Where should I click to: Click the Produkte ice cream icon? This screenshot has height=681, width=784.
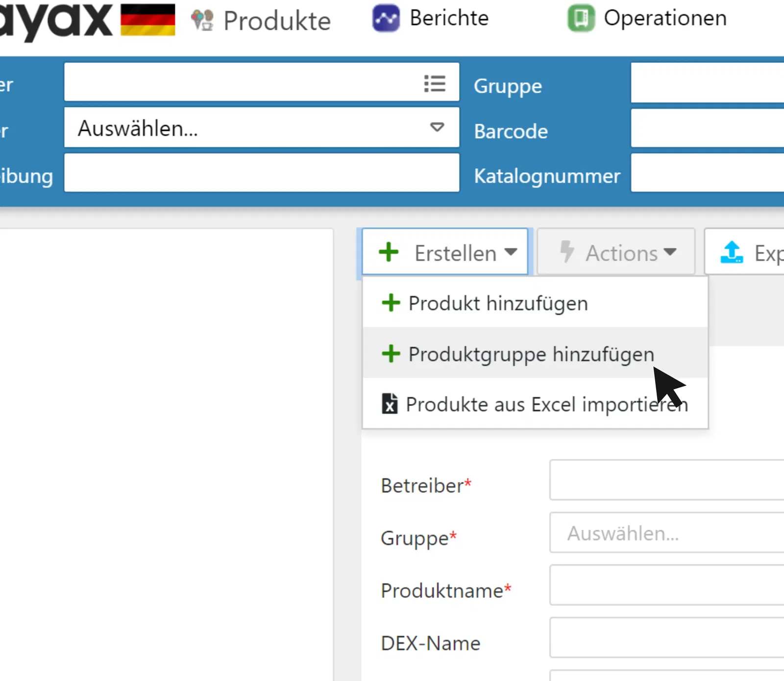(x=202, y=20)
